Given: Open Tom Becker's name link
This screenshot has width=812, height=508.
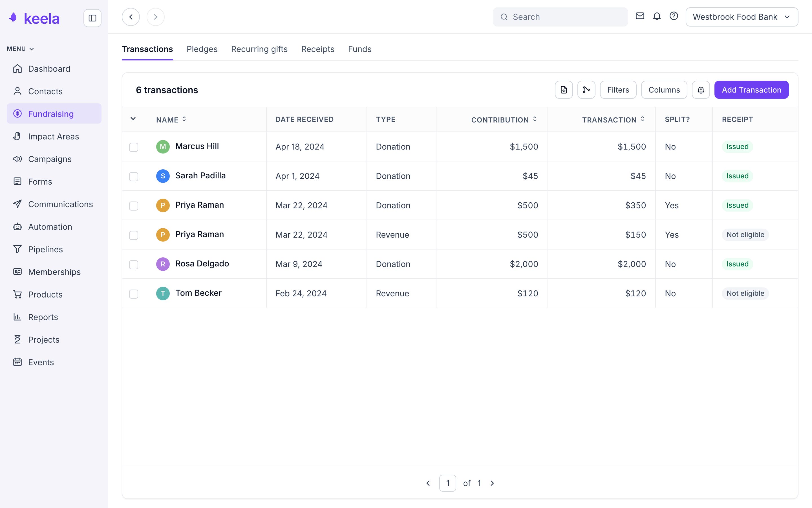Looking at the screenshot, I should pos(198,293).
